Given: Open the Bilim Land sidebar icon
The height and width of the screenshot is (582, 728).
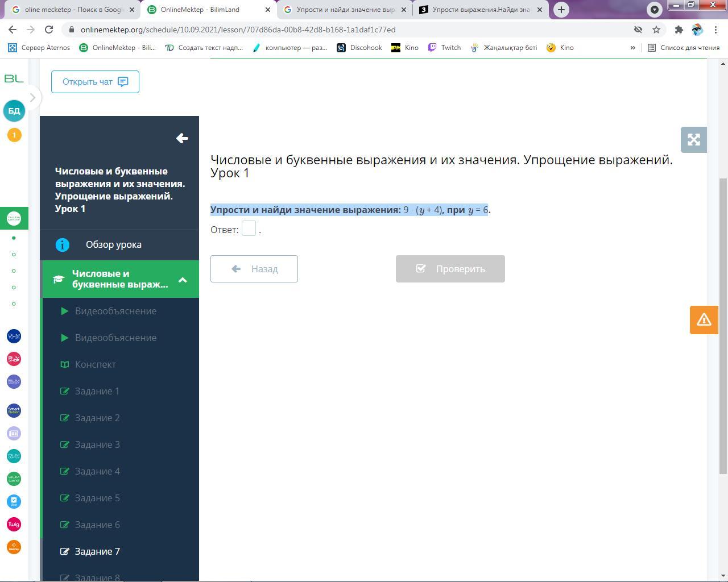Looking at the screenshot, I should coord(14,479).
